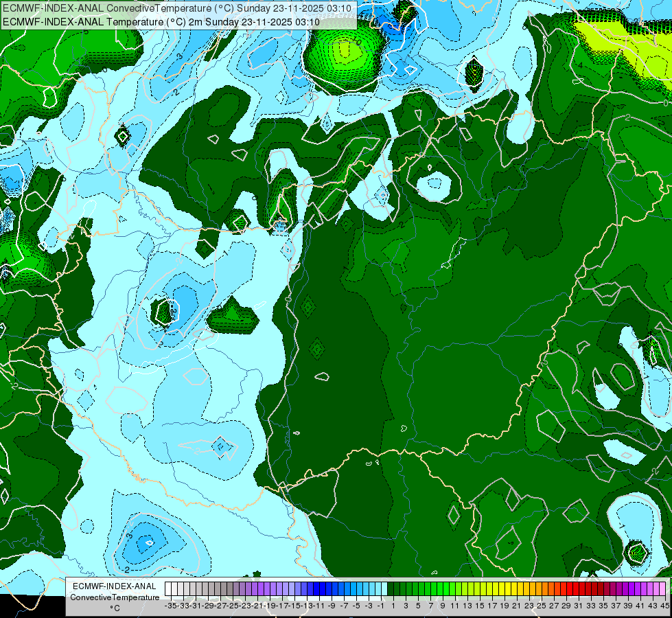Click the legend value '-5'
The height and width of the screenshot is (618, 672).
tap(356, 606)
